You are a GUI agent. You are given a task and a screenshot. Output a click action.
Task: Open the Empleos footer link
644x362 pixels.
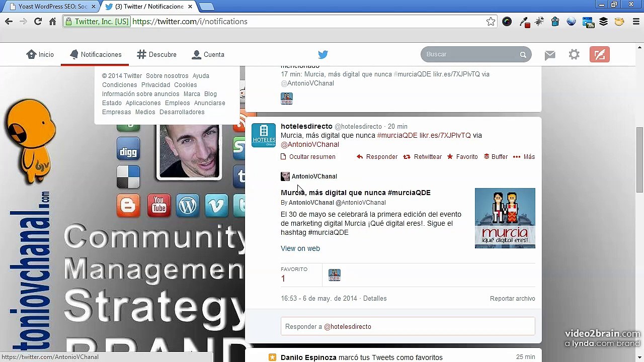178,103
